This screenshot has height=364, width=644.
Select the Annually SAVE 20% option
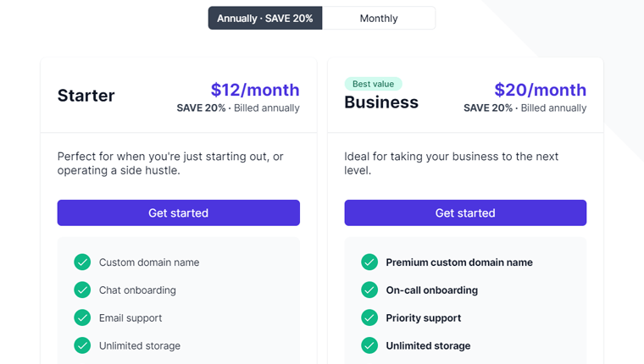[x=265, y=18]
